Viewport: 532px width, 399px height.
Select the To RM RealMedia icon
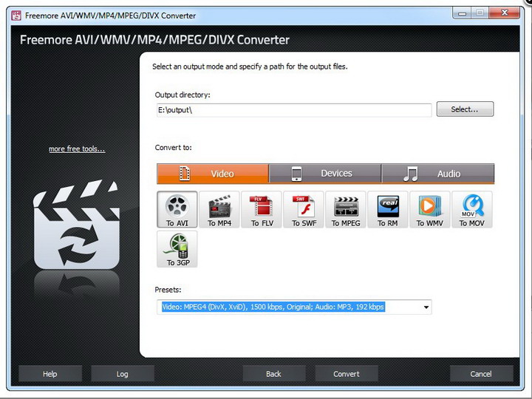pyautogui.click(x=387, y=209)
